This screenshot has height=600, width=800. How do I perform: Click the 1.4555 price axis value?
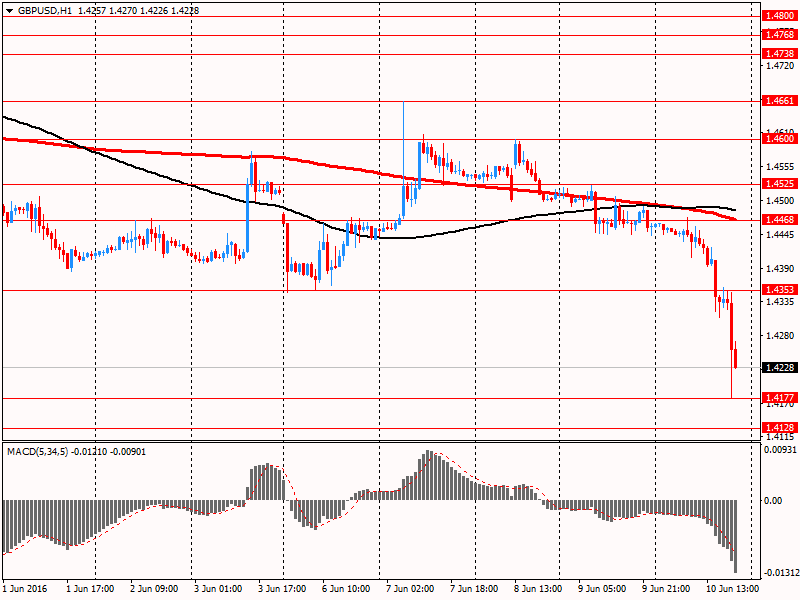click(x=780, y=167)
